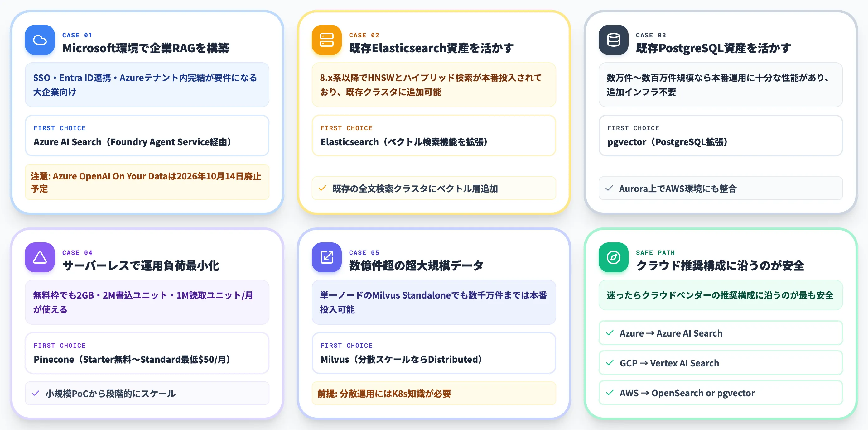
Task: Click the GCP → Vertex AI Search row
Action: tap(721, 363)
